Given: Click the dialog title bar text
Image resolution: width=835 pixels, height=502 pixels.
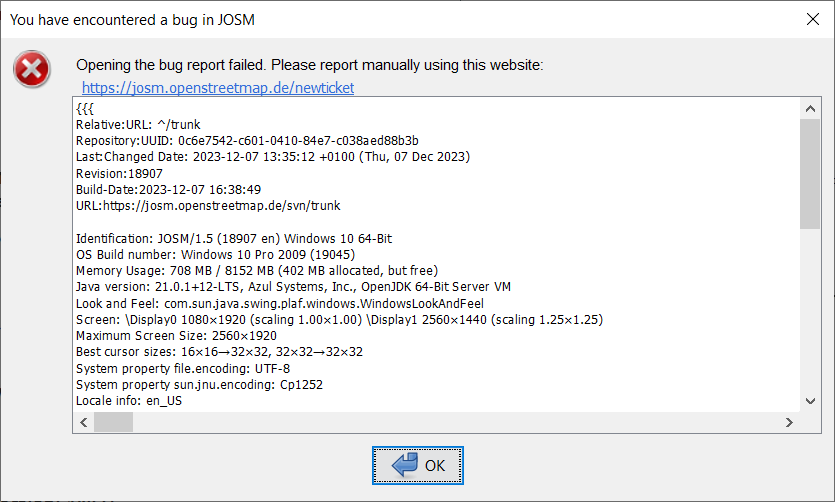Looking at the screenshot, I should pyautogui.click(x=139, y=19).
